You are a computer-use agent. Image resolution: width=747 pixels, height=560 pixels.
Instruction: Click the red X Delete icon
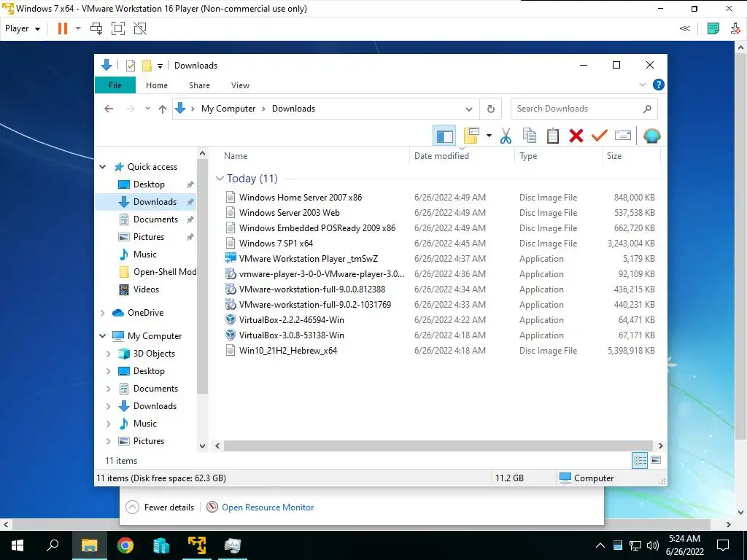pos(576,136)
